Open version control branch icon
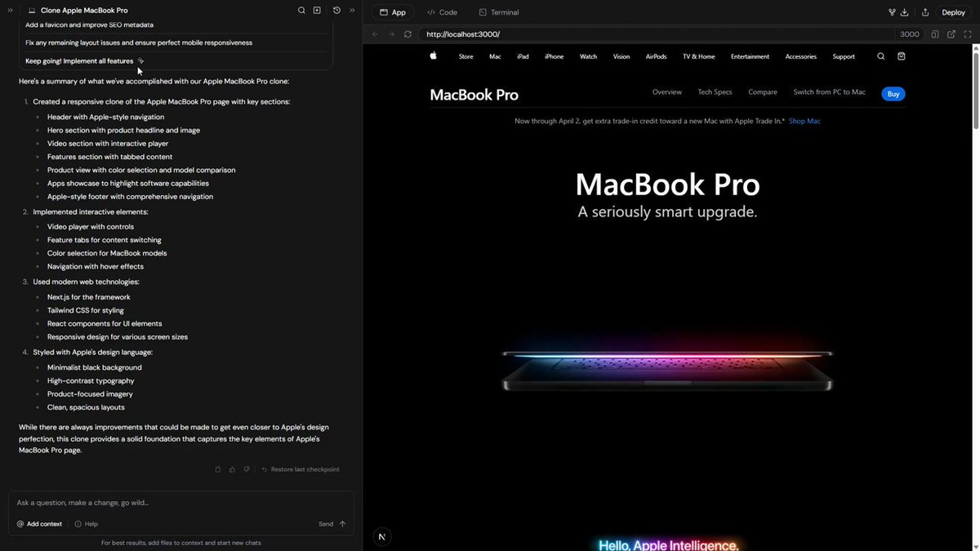The height and width of the screenshot is (551, 980). pos(892,12)
